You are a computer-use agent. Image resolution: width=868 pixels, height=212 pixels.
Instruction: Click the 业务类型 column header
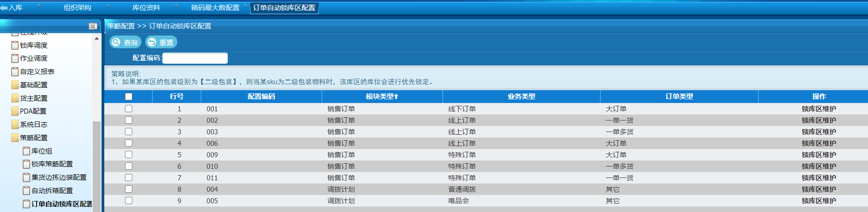pos(522,97)
